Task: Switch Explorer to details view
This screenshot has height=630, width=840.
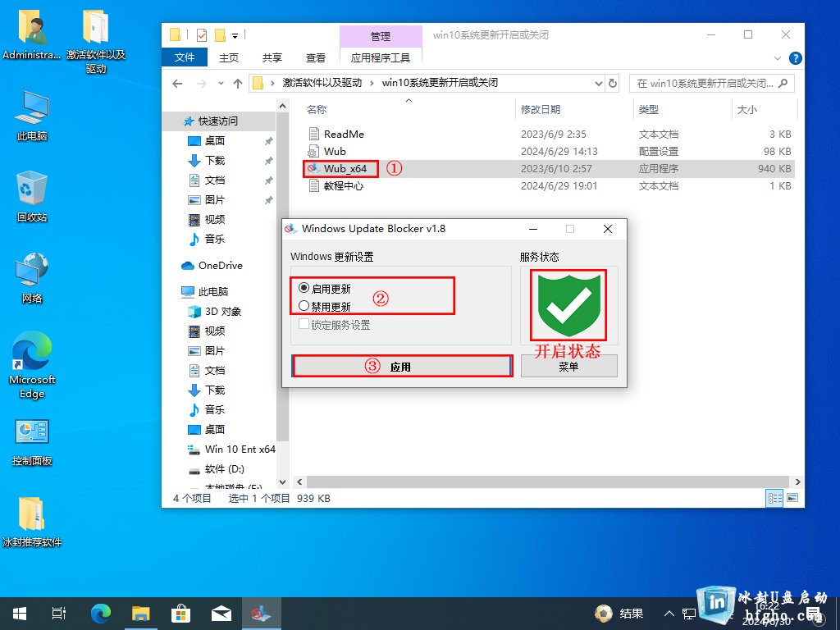Action: pyautogui.click(x=774, y=498)
